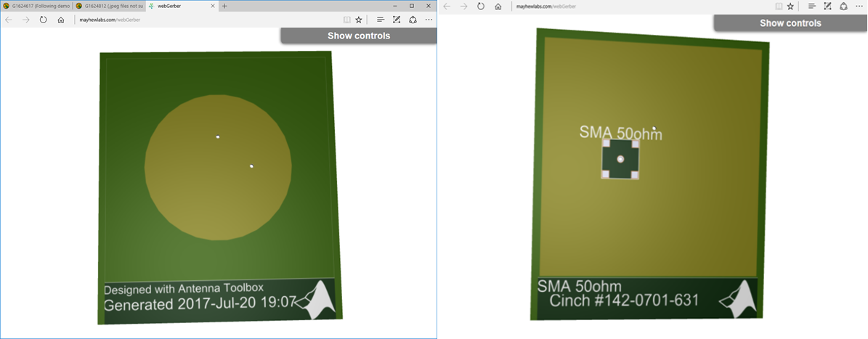Click the "Cinch #142-0701-631" silkscreen text
The width and height of the screenshot is (868, 339).
624,301
